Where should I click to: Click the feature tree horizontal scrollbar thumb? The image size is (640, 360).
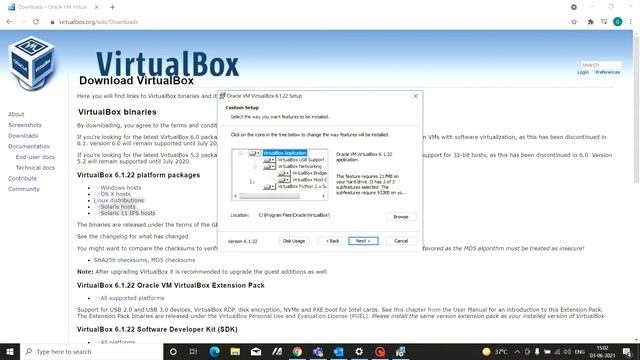[x=269, y=196]
